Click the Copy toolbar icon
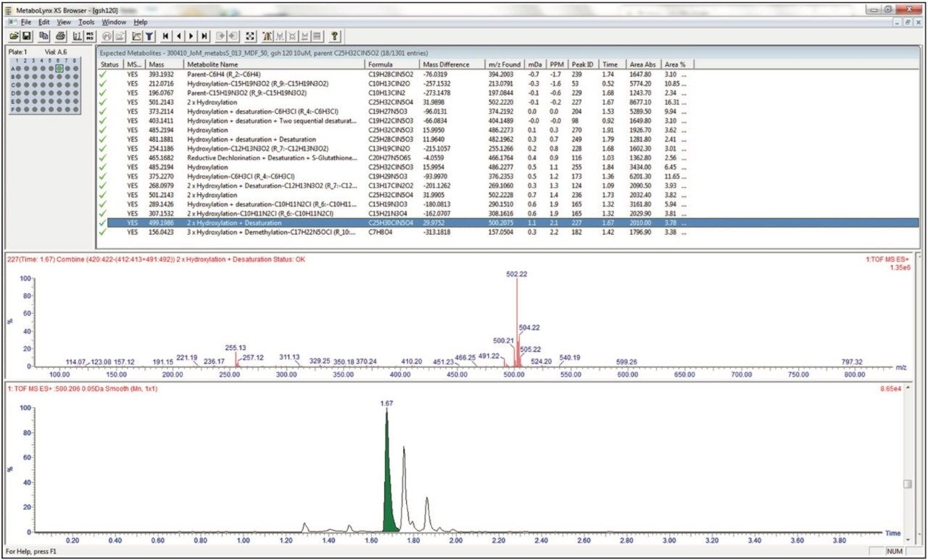 [43, 35]
